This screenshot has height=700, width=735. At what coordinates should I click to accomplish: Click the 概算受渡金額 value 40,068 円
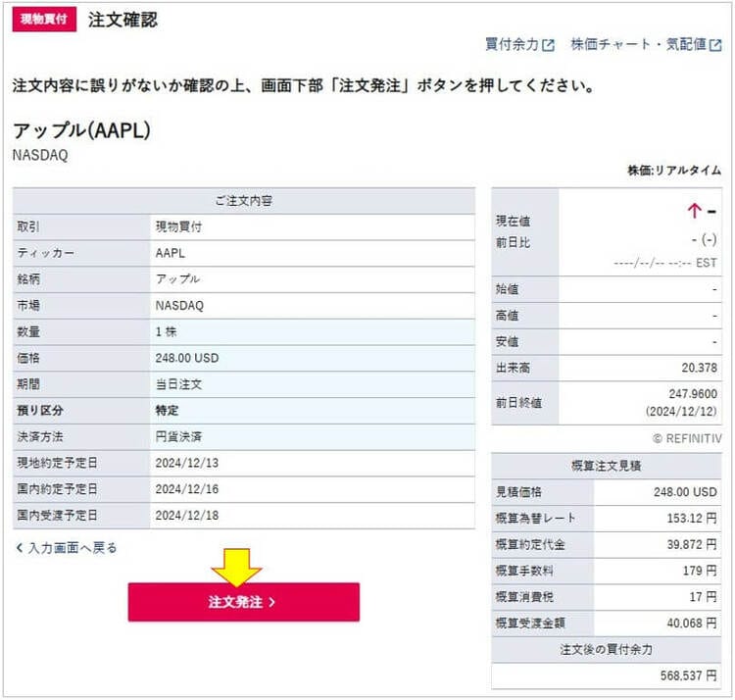click(692, 624)
